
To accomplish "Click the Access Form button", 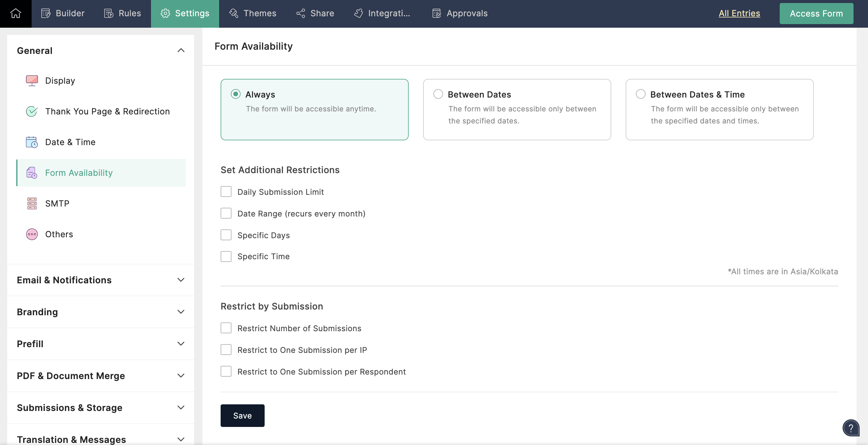I will [816, 14].
